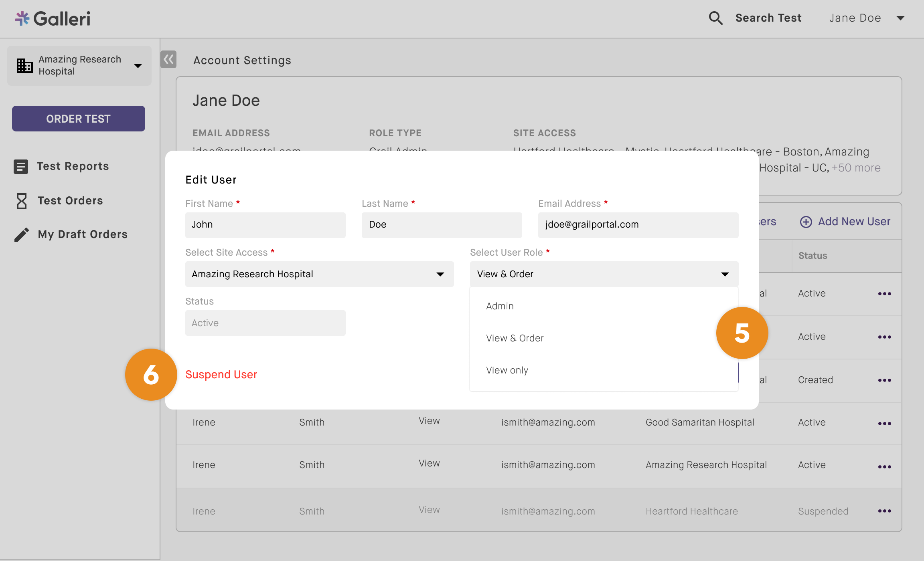The height and width of the screenshot is (561, 924).
Task: Open the Select Site Access dropdown
Action: (319, 274)
